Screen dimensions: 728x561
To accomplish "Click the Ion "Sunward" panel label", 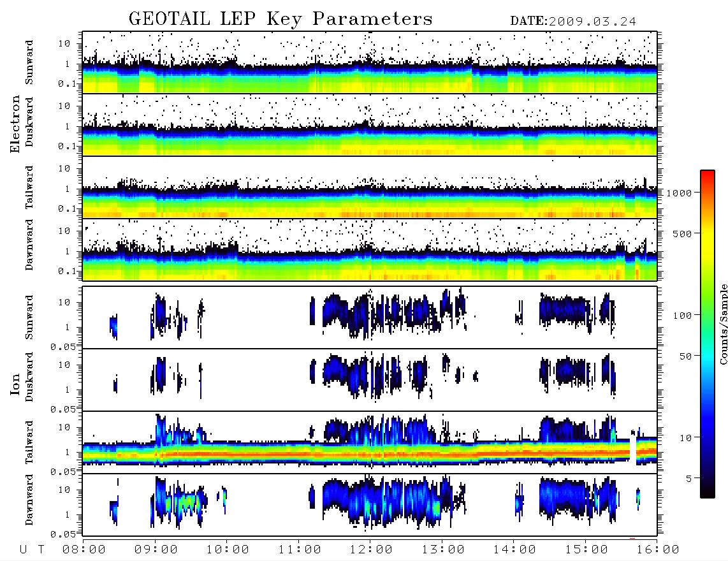I will click(29, 317).
